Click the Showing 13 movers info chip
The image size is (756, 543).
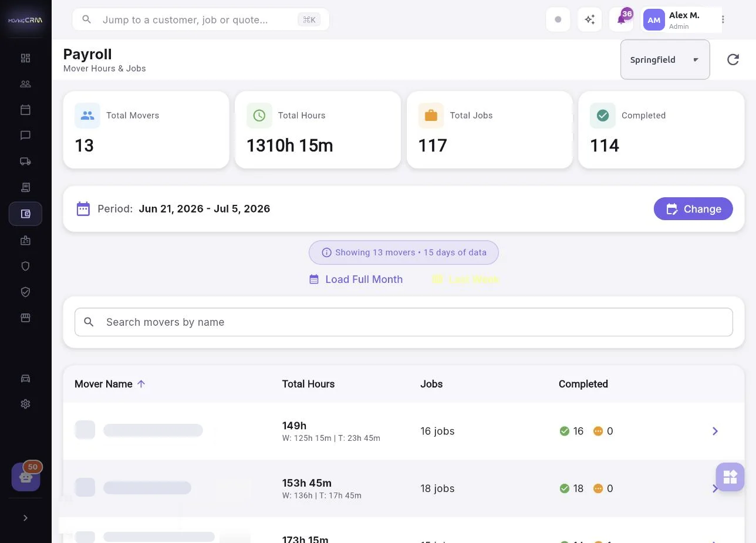[x=404, y=252]
